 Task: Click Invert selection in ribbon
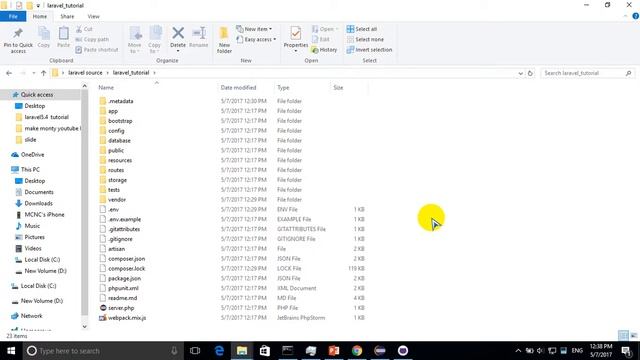click(x=369, y=50)
